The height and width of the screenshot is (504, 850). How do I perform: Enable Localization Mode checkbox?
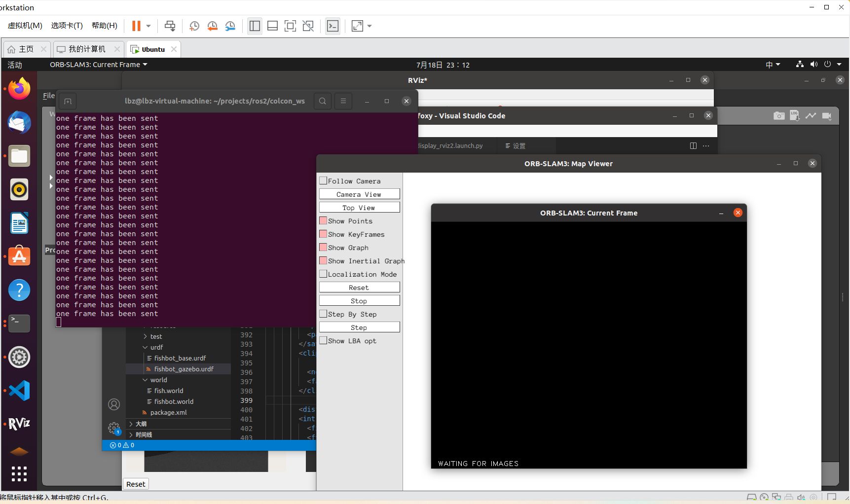point(324,274)
